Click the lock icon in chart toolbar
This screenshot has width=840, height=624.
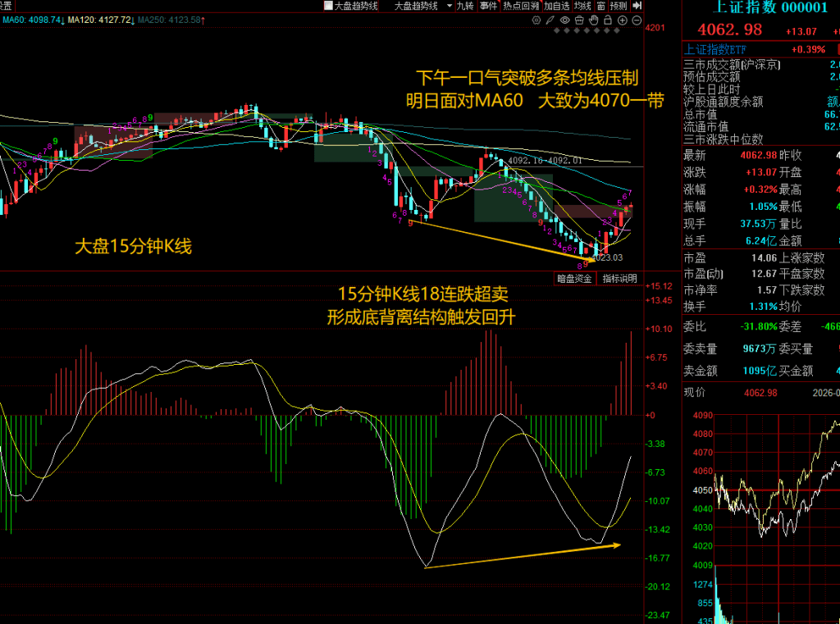pos(608,20)
